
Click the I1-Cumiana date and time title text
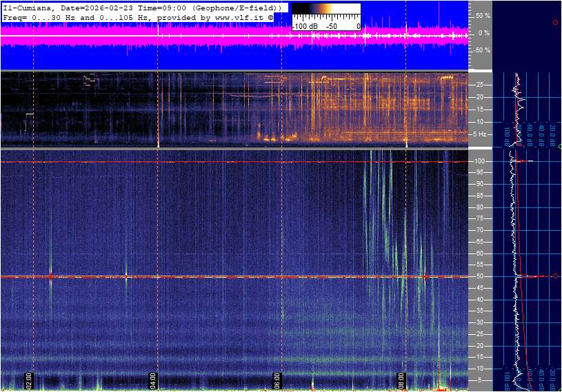[x=141, y=7]
